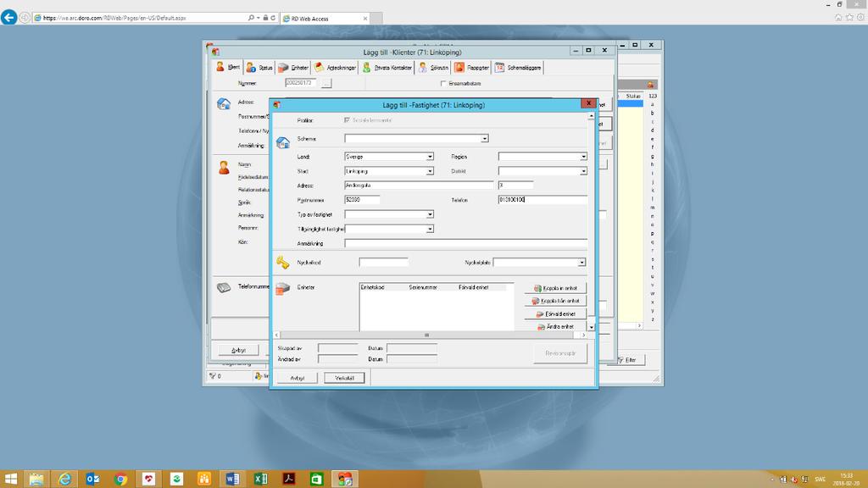Switch to the Anteckningar tab
868x488 pixels.
click(x=335, y=68)
